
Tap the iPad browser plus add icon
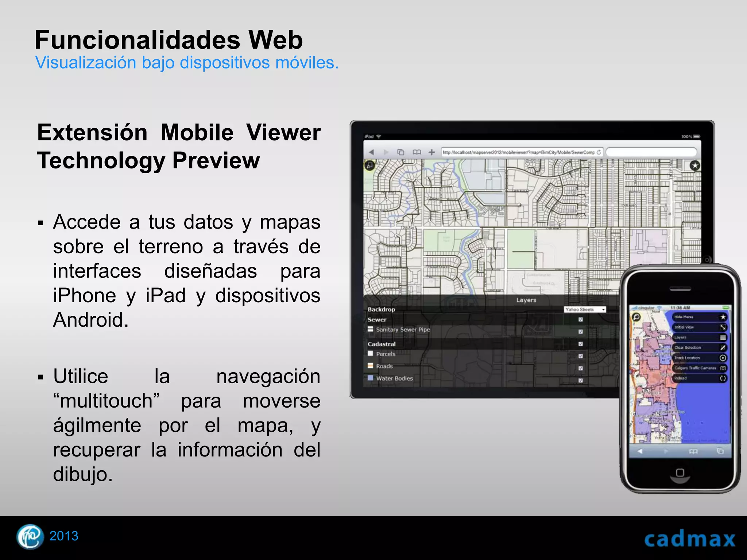[x=431, y=152]
